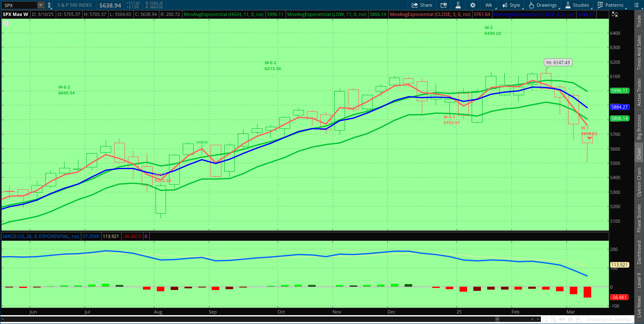The height and width of the screenshot is (324, 644).
Task: Click the exclamation alert icon on chart
Action: (x=6, y=24)
